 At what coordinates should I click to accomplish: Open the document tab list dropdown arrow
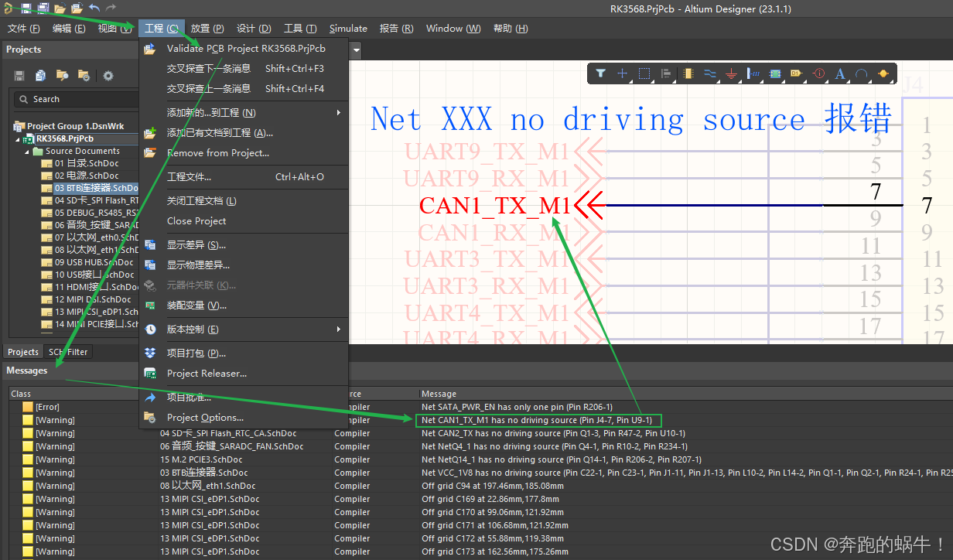(357, 50)
